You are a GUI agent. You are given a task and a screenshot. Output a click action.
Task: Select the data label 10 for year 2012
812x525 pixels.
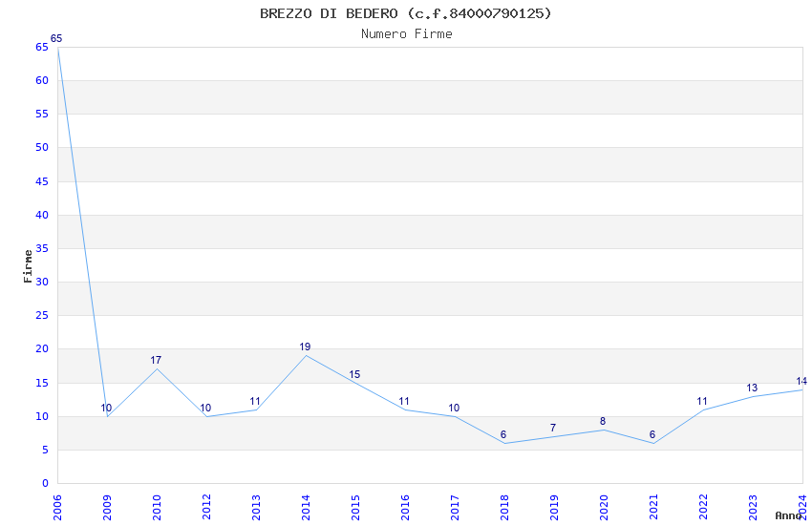205,409
